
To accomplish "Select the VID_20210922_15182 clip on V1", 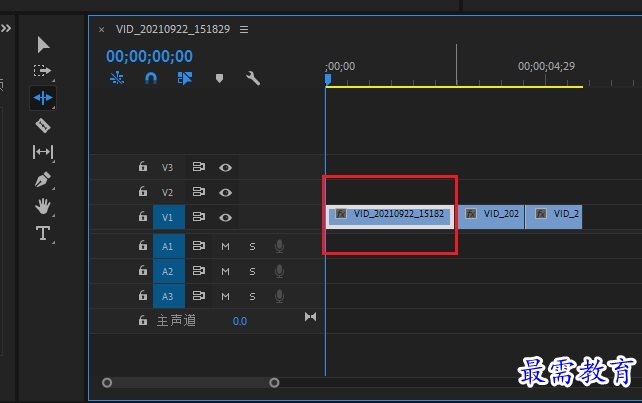I will 390,217.
